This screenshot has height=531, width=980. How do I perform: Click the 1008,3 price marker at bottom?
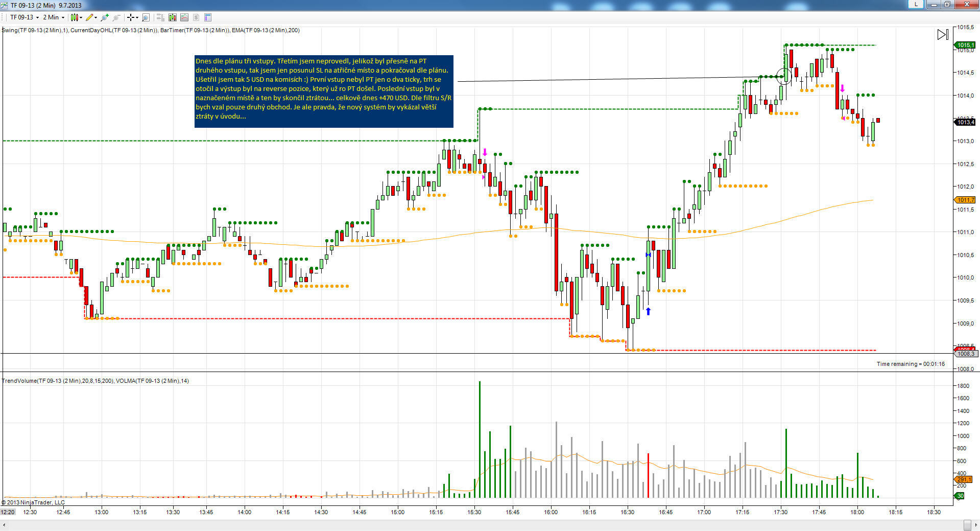(x=965, y=354)
